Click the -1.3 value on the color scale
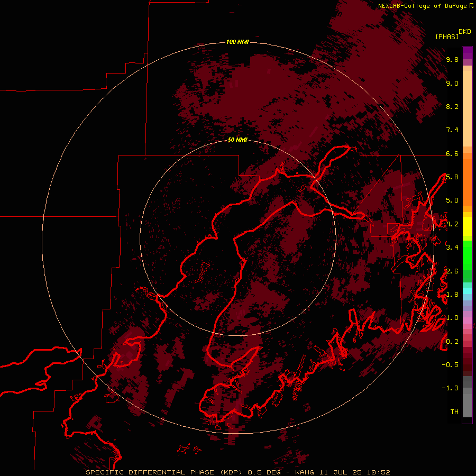 point(450,388)
